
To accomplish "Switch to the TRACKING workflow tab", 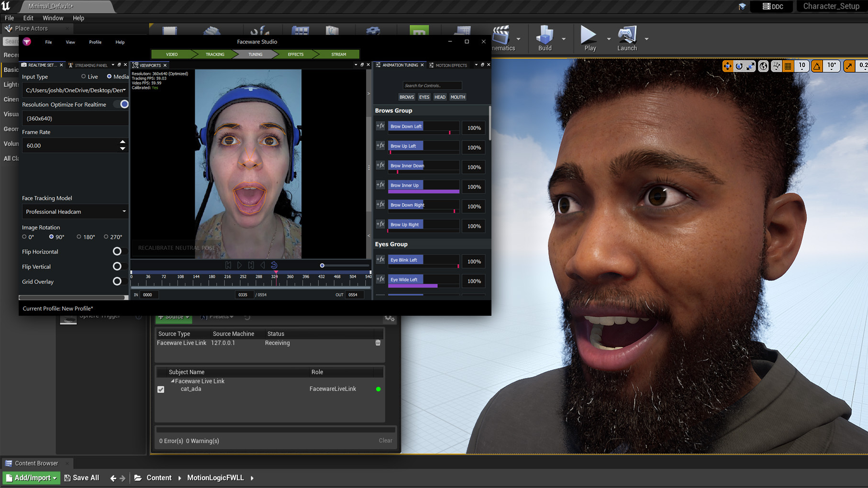I will [215, 54].
